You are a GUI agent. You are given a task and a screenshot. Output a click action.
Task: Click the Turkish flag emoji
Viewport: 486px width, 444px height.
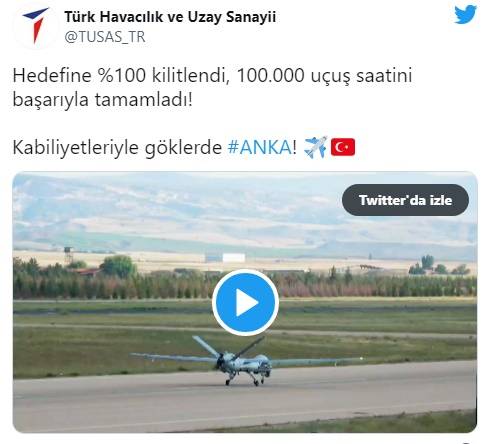point(343,147)
